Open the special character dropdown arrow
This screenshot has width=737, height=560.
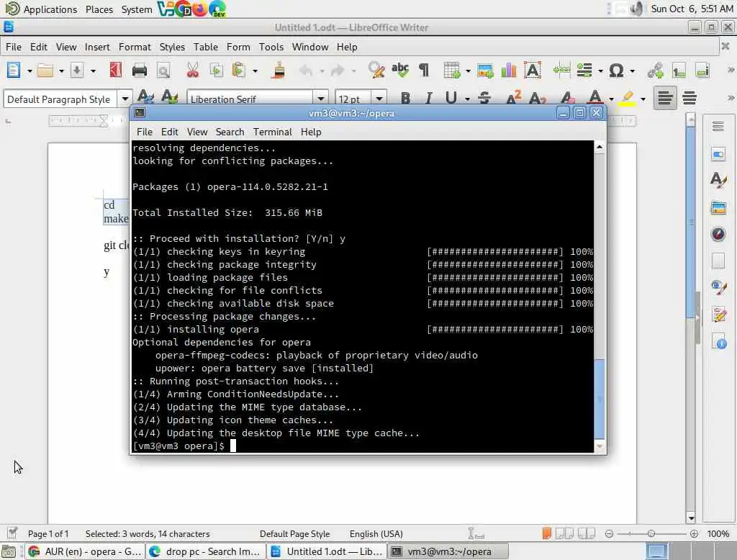[632, 71]
